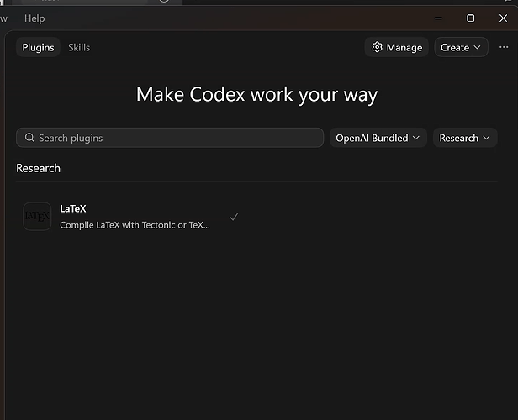Open the LaTeX plugin logo thumbnail

tap(37, 217)
